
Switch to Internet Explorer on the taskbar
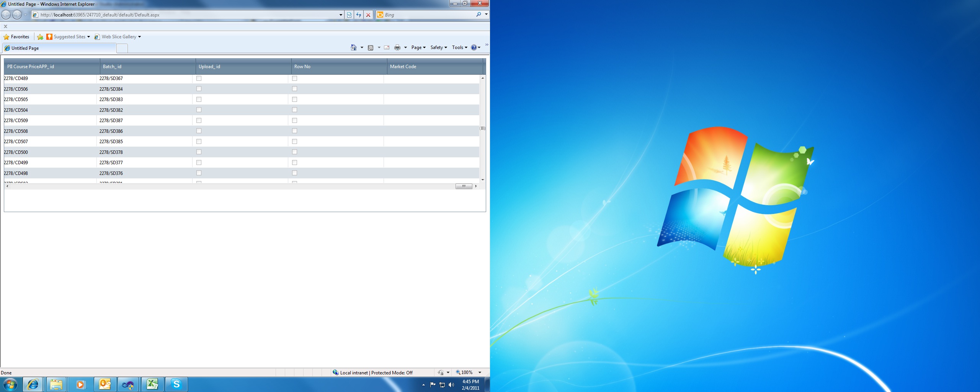click(33, 384)
